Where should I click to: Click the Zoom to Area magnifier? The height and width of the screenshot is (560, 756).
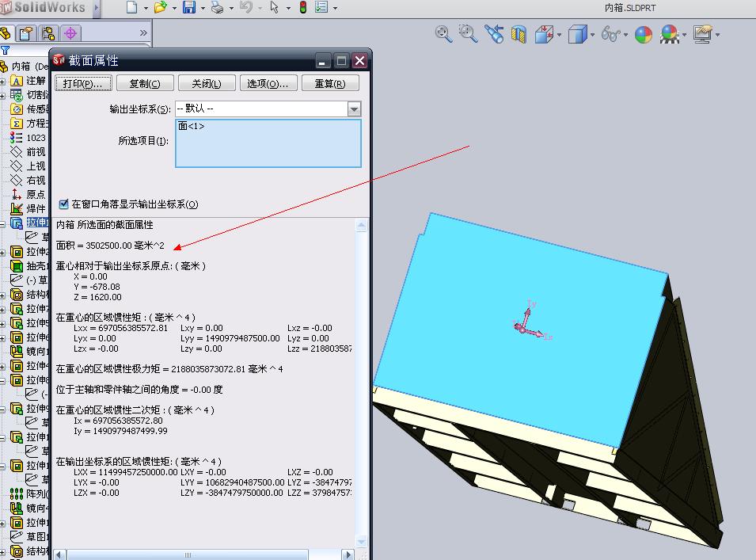click(x=468, y=34)
